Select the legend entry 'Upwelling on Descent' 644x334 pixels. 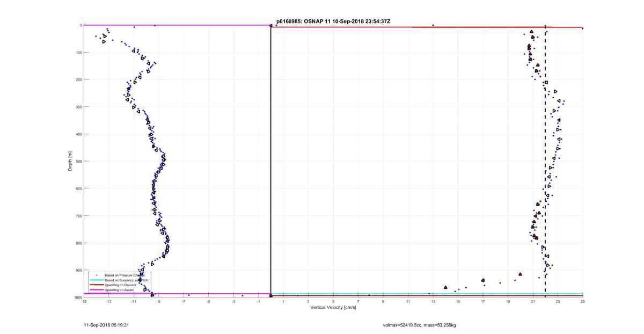point(120,285)
